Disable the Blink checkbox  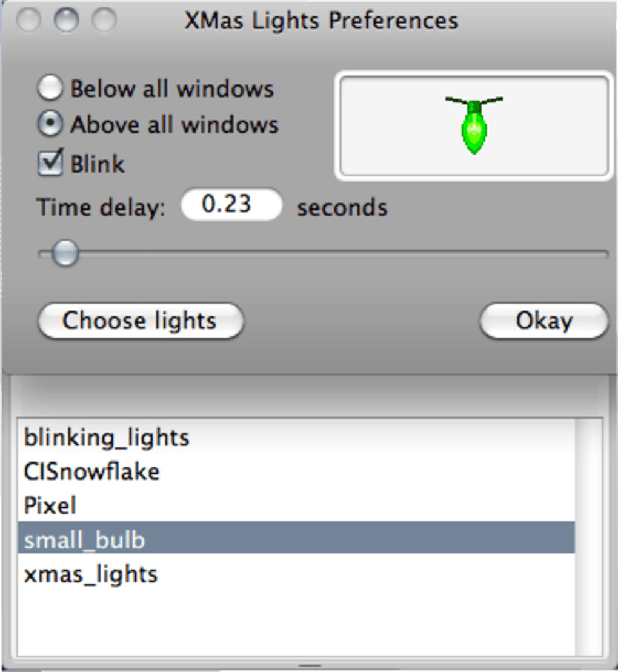(50, 164)
